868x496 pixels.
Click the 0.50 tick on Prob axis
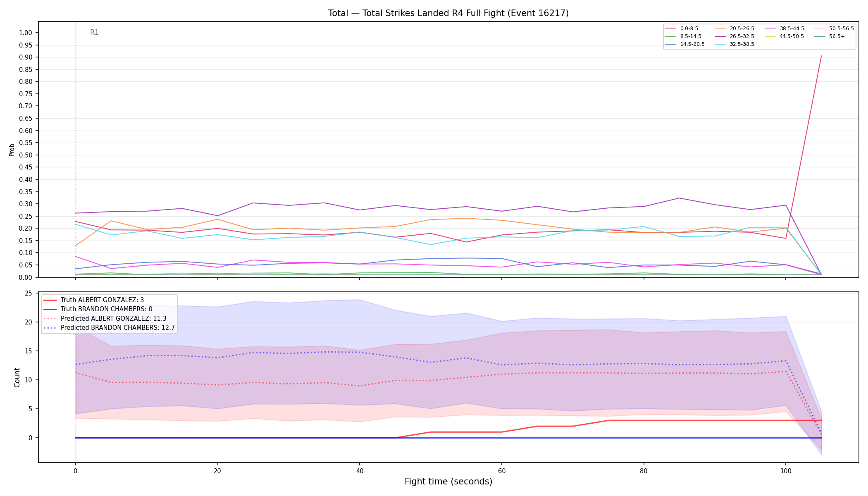(x=25, y=155)
